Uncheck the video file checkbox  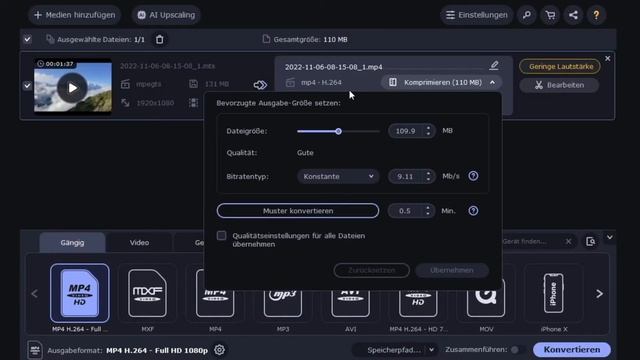click(27, 86)
